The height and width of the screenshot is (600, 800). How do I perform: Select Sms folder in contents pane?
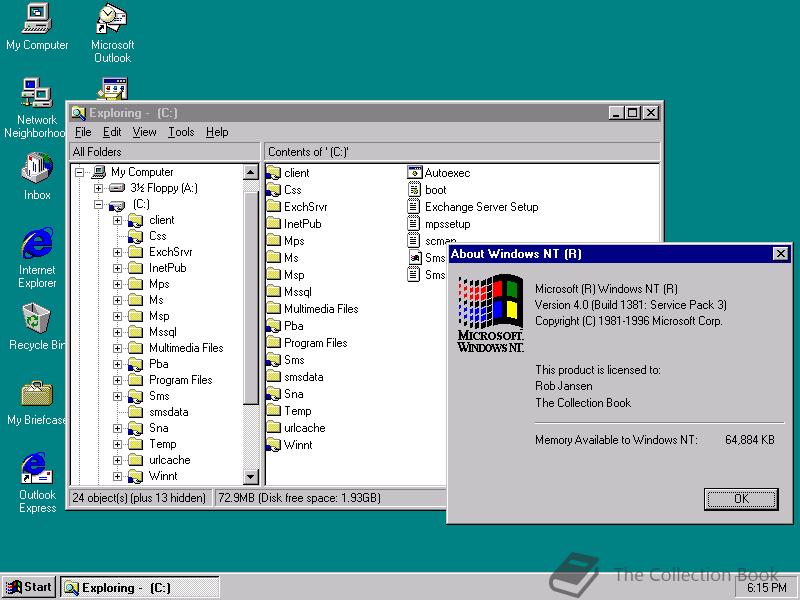[286, 360]
